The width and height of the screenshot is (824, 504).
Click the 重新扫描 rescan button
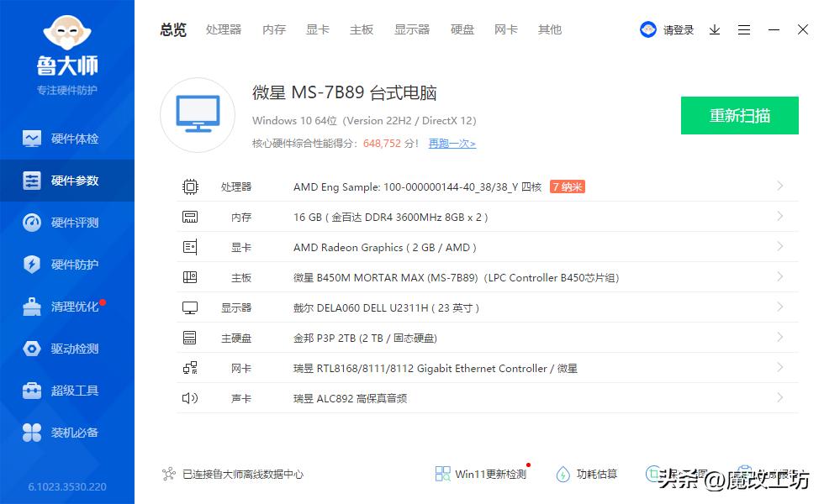coord(739,116)
